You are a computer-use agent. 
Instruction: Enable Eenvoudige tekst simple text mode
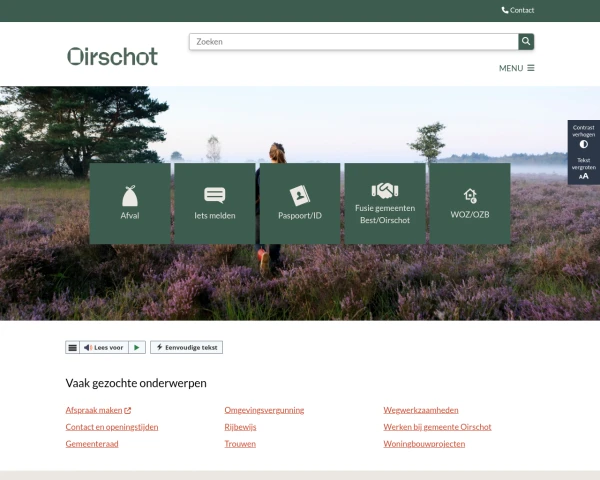point(186,347)
